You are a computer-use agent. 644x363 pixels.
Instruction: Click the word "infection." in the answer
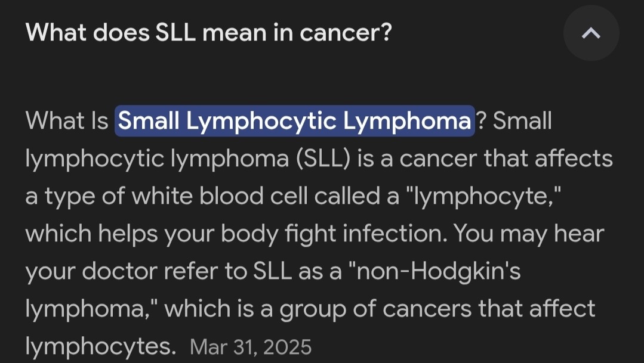pyautogui.click(x=395, y=234)
